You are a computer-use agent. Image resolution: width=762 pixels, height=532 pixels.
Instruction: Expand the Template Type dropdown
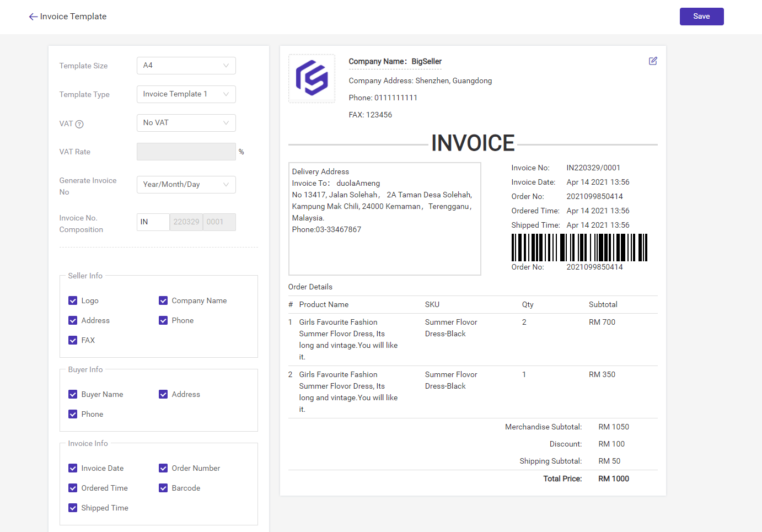pyautogui.click(x=186, y=94)
